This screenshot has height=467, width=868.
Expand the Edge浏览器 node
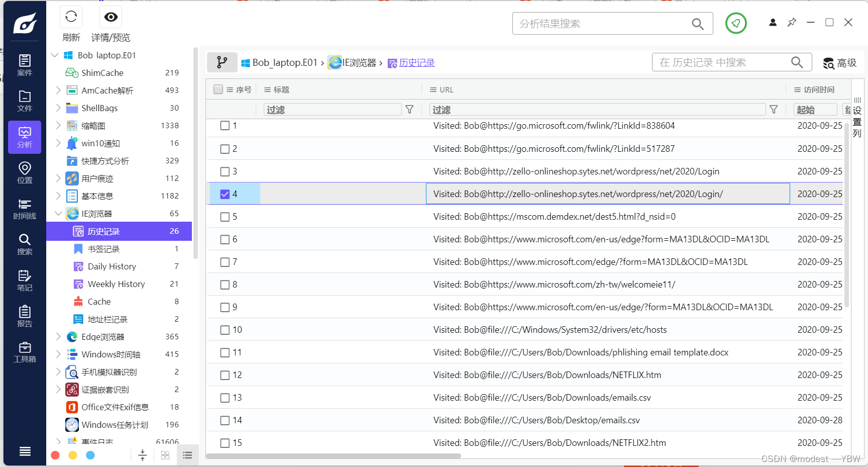58,336
